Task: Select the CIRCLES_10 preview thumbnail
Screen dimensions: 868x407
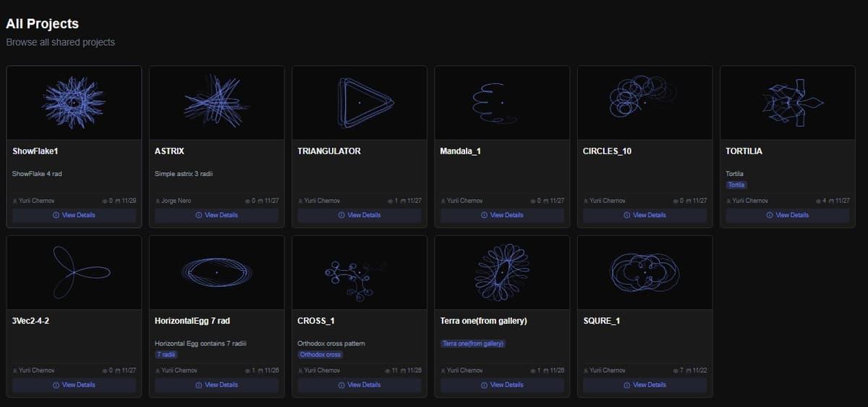Action: point(644,103)
